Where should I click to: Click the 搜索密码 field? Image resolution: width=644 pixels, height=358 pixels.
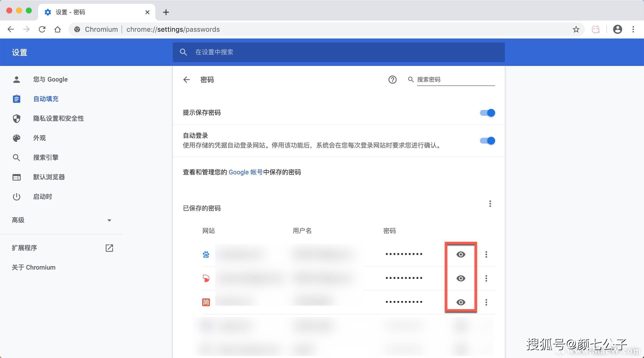click(x=456, y=80)
